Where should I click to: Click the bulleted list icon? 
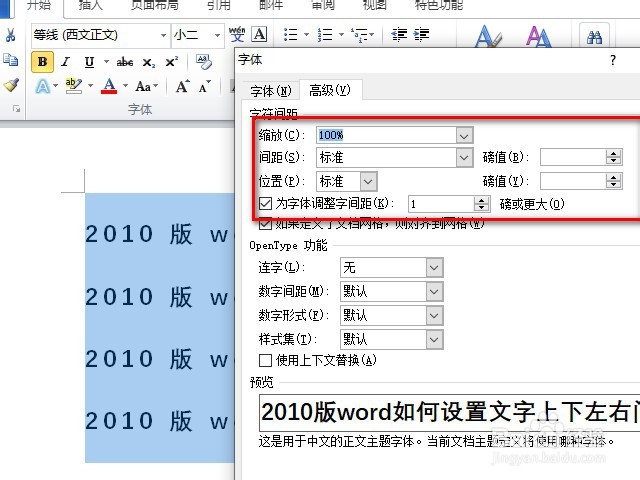[291, 35]
